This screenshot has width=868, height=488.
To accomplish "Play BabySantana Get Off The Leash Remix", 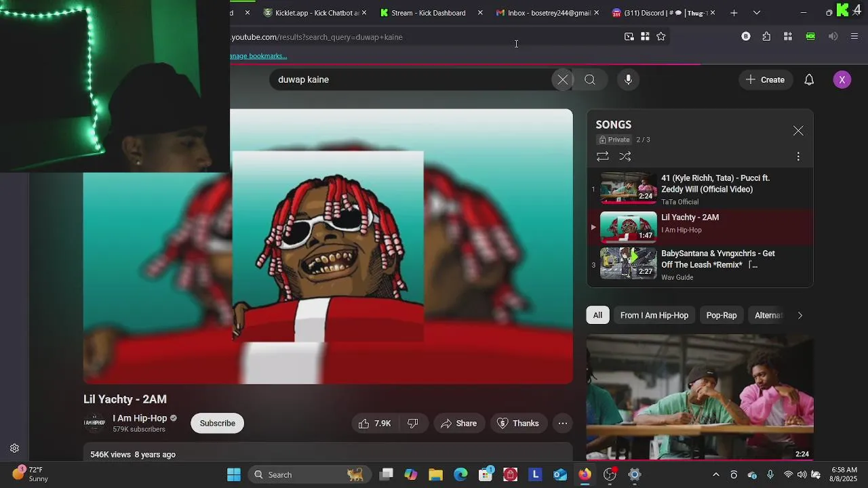I will pos(700,264).
